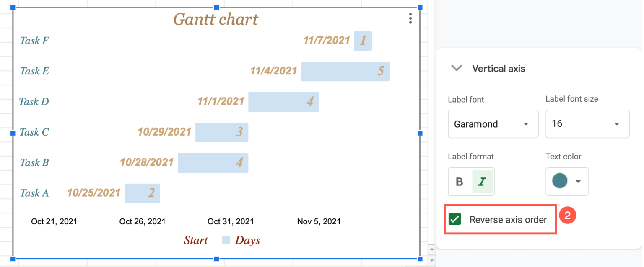644x267 pixels.
Task: Open the Garamond label font dropdown
Action: (493, 124)
